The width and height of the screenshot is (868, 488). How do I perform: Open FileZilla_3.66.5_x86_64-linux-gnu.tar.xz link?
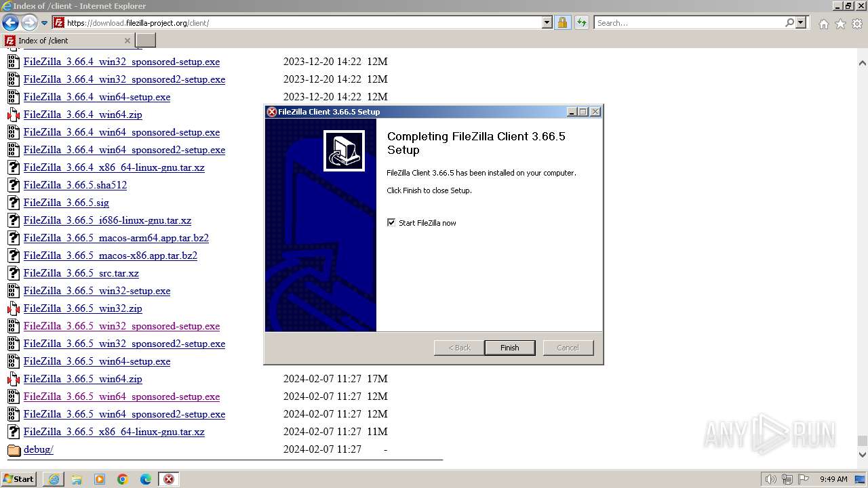(x=114, y=432)
